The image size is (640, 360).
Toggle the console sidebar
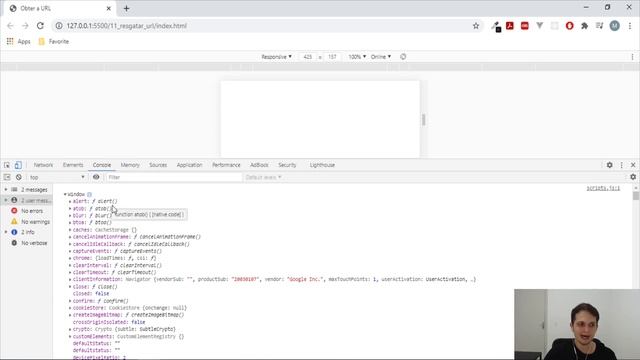[7, 177]
